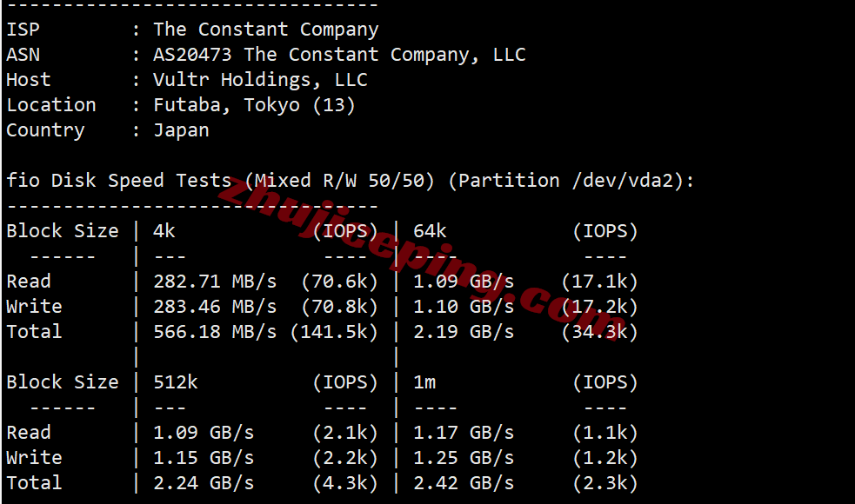Click the location text "Futaba, Tokyo (13)"

pyautogui.click(x=254, y=105)
